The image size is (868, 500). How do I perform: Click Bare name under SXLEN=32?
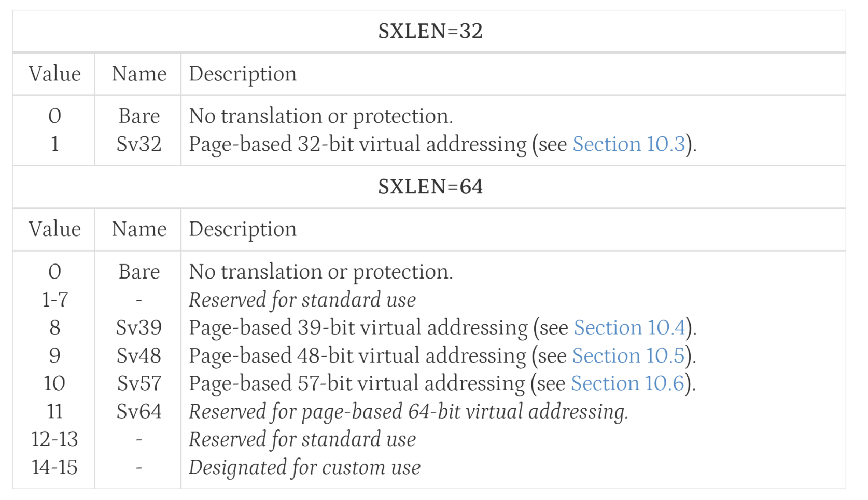139,116
